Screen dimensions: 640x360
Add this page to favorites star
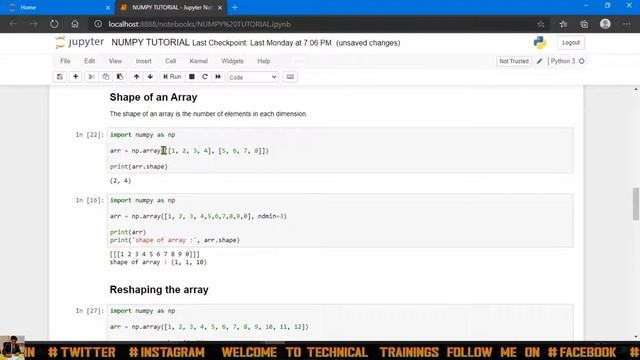point(540,24)
